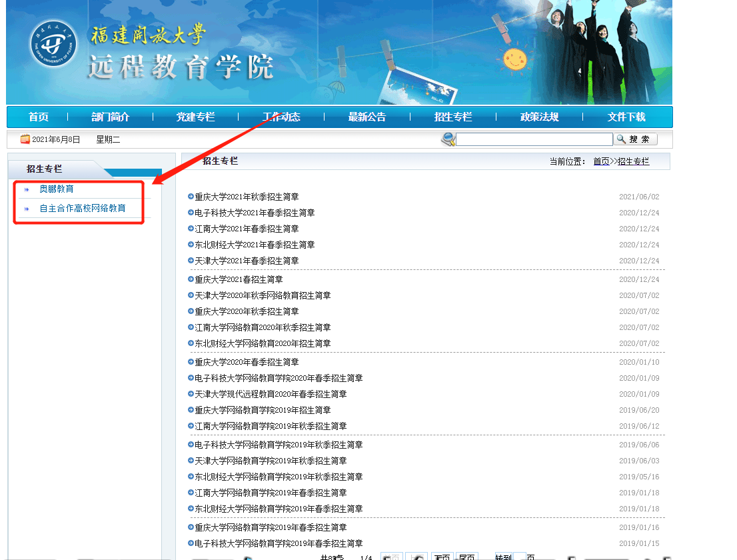Viewport: 737px width, 560px height.
Task: Open 电子科技大学网络教育学院2019年春季招生简章
Action: point(279,543)
